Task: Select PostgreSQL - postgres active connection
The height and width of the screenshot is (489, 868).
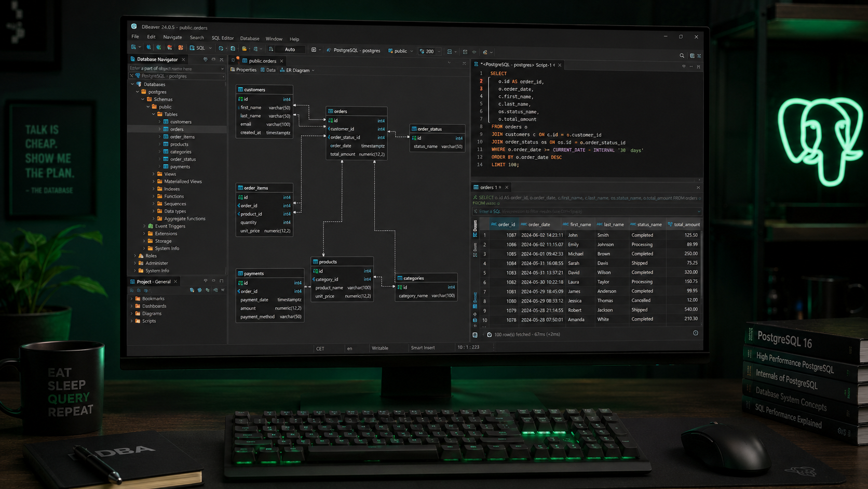Action: (354, 50)
